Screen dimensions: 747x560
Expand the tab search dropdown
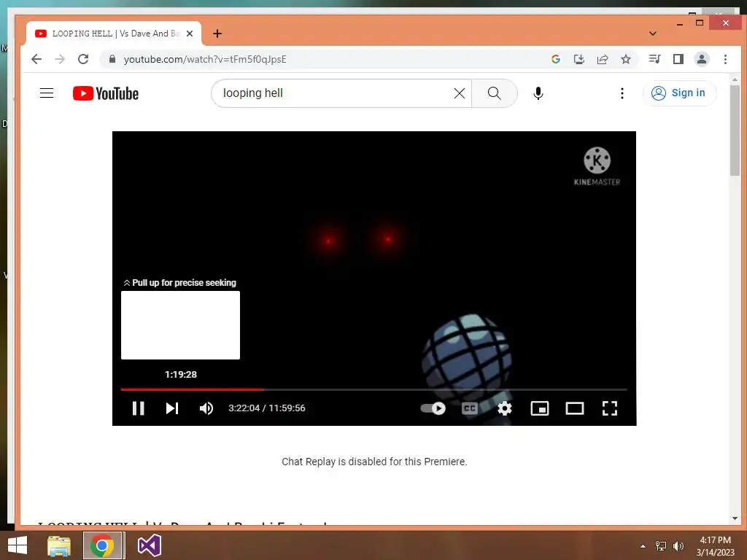653,34
